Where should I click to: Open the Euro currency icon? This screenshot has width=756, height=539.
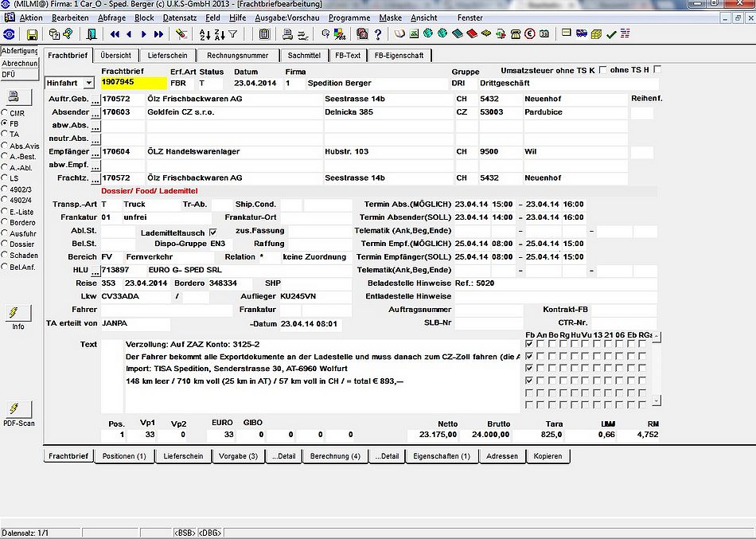[530, 34]
